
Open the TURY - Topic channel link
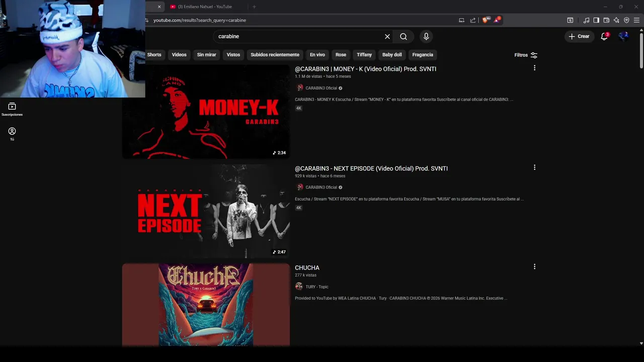(317, 287)
